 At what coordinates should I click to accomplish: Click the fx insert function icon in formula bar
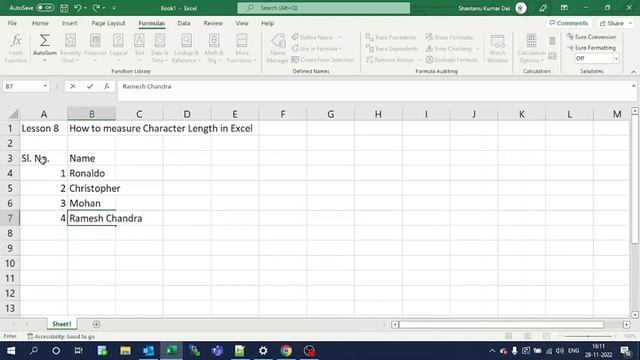click(x=107, y=86)
